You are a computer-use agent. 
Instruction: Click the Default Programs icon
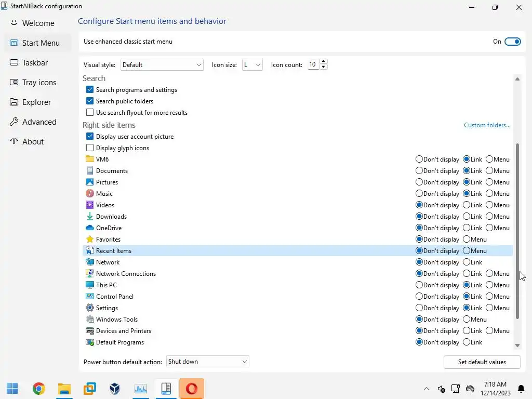click(x=89, y=342)
